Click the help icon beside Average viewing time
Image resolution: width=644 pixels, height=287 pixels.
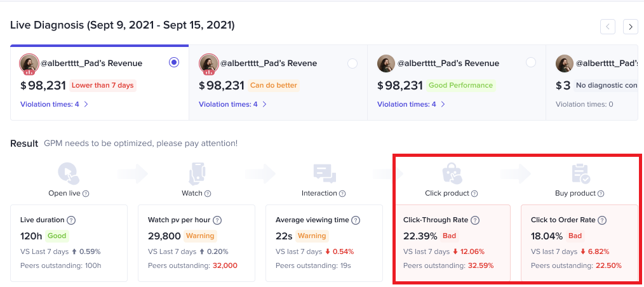[356, 220]
